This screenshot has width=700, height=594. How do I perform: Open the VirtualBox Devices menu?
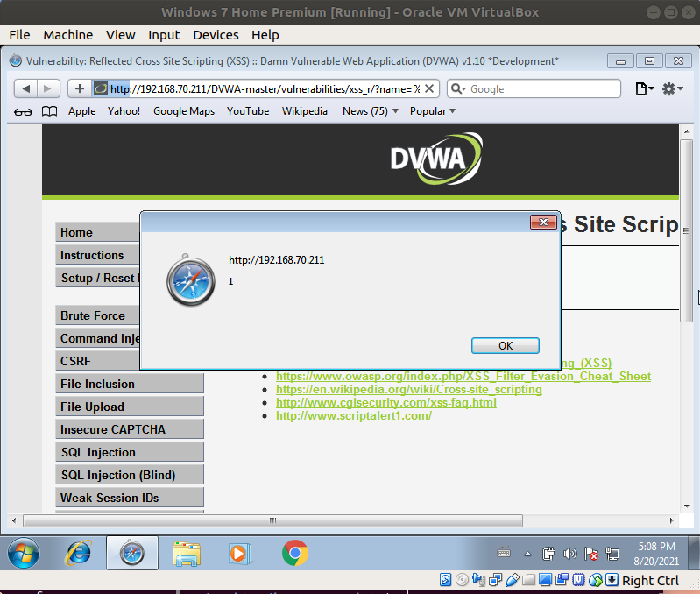click(216, 35)
